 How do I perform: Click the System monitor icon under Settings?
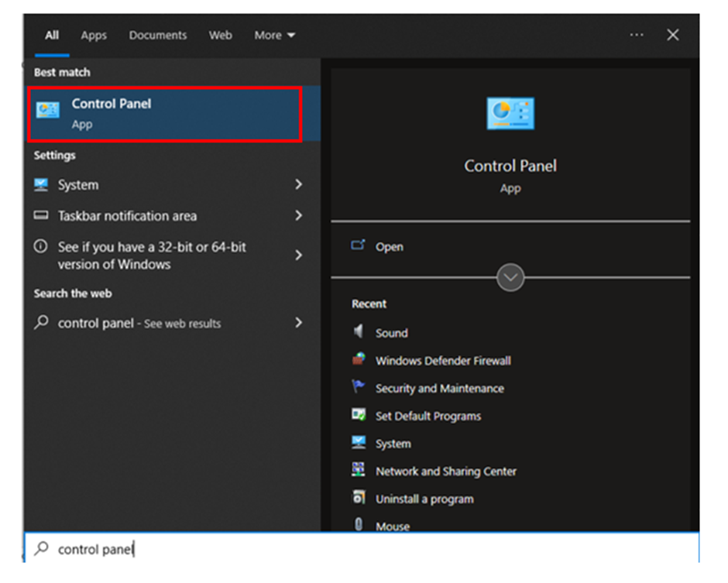click(41, 184)
